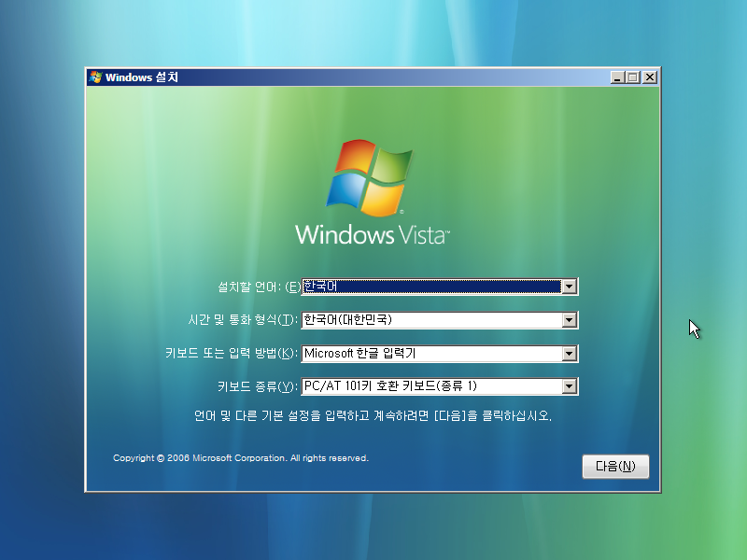Click the Windows Vista flag logo
The height and width of the screenshot is (560, 747).
click(370, 177)
